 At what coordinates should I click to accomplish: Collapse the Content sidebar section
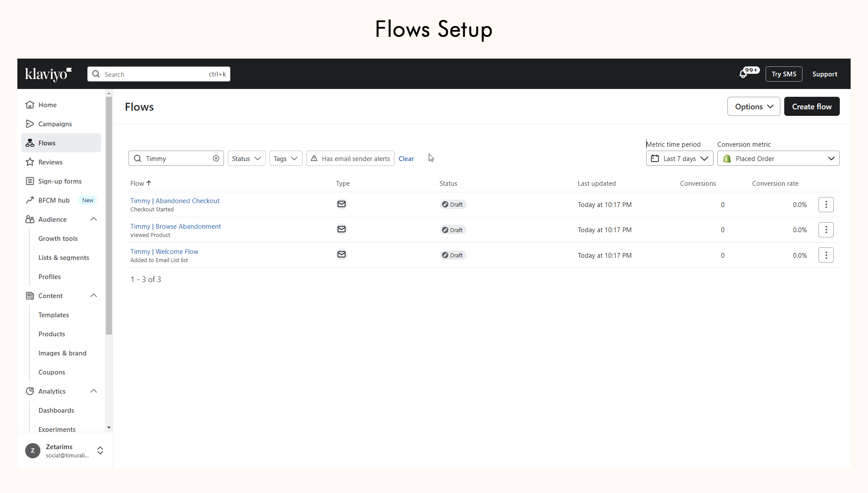click(93, 296)
